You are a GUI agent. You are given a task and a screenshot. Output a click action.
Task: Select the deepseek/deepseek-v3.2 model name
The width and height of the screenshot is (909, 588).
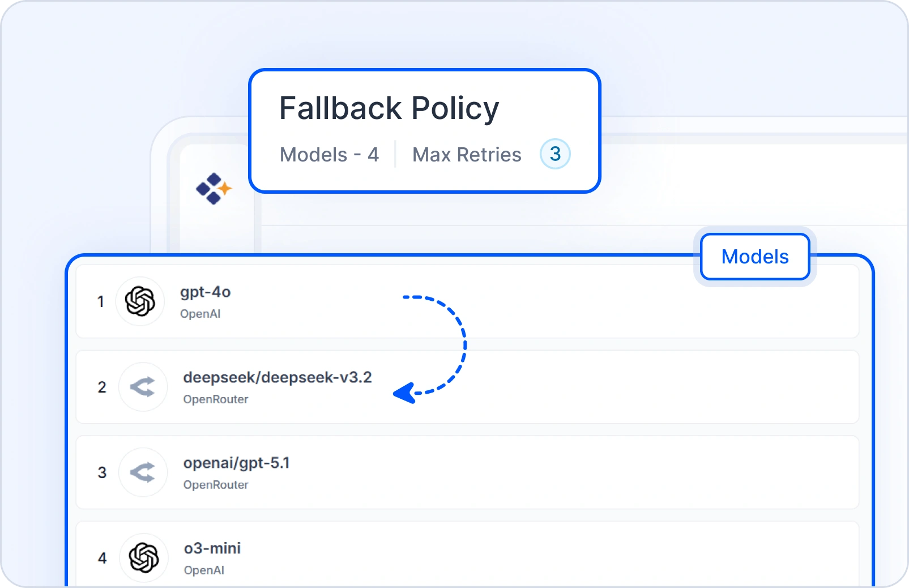point(278,378)
